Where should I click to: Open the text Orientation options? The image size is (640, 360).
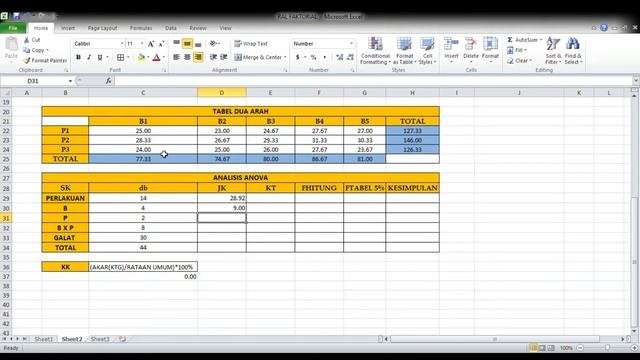pyautogui.click(x=215, y=44)
